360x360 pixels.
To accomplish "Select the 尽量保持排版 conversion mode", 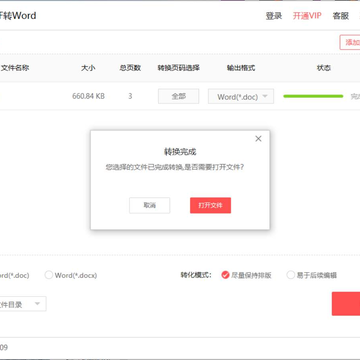I will pos(246,275).
